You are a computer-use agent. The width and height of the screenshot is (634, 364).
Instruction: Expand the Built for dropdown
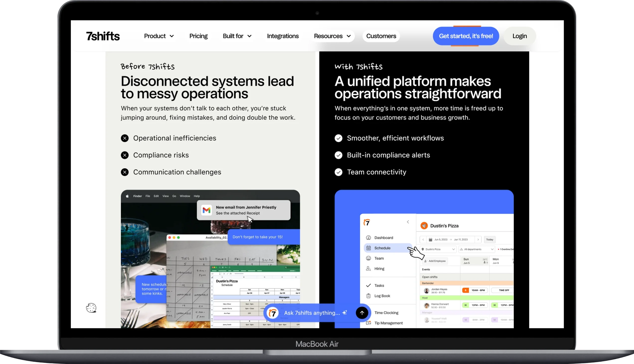click(x=237, y=36)
